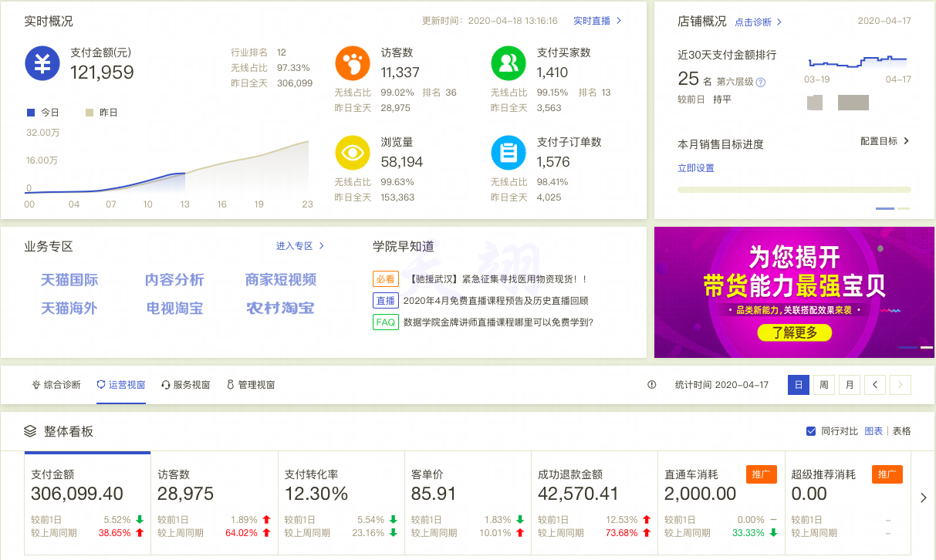Viewport: 936px width, 560px height.
Task: Click the purple promotional banner
Action: click(794, 292)
